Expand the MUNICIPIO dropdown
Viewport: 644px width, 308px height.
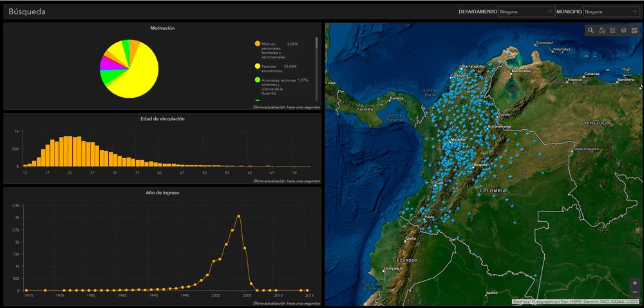point(610,12)
